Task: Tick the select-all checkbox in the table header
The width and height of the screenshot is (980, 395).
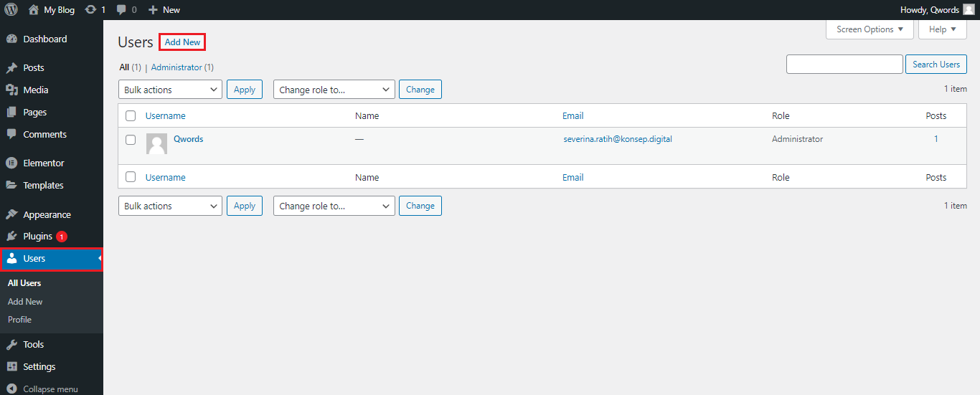Action: point(131,116)
